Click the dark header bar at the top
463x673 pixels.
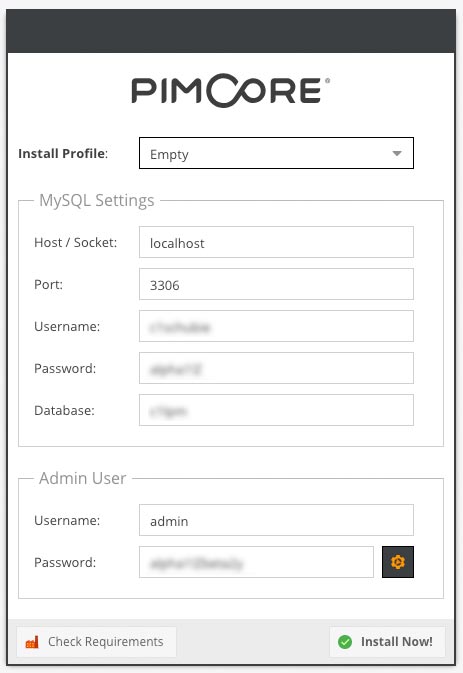[x=231, y=31]
